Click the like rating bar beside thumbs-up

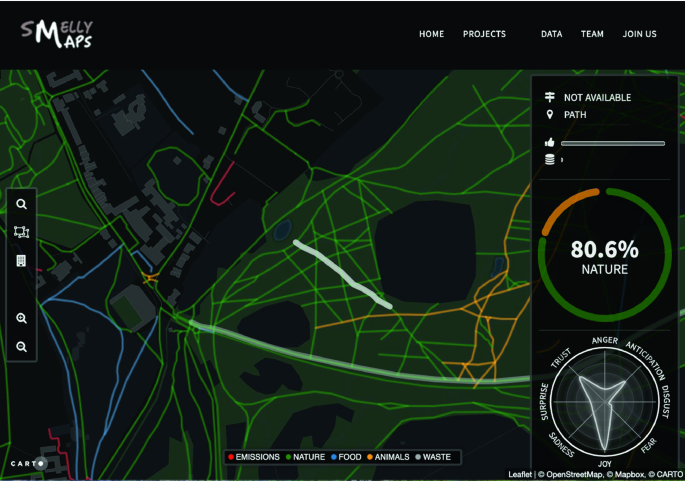613,143
